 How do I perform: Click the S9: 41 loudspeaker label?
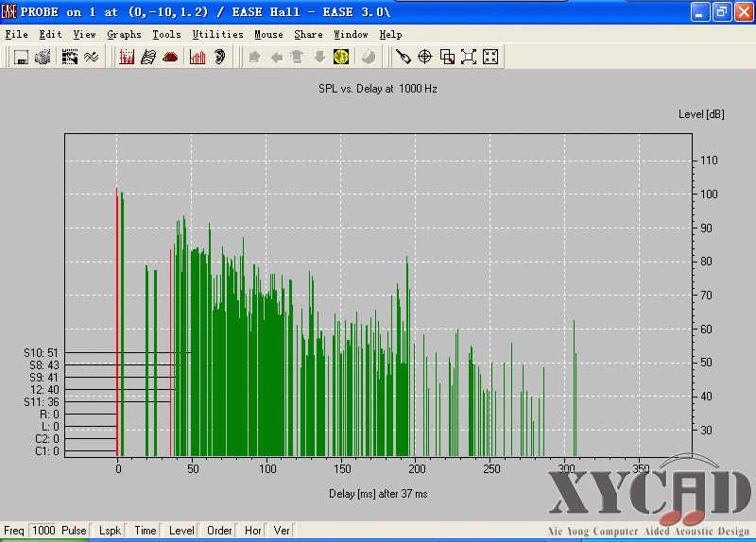43,378
